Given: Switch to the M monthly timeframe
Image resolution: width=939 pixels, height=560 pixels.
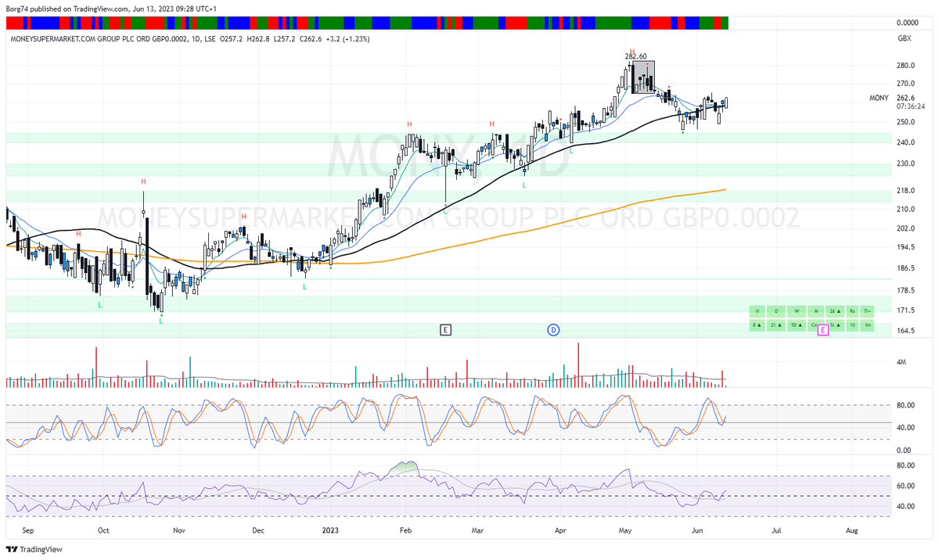Looking at the screenshot, I should pos(816,311).
